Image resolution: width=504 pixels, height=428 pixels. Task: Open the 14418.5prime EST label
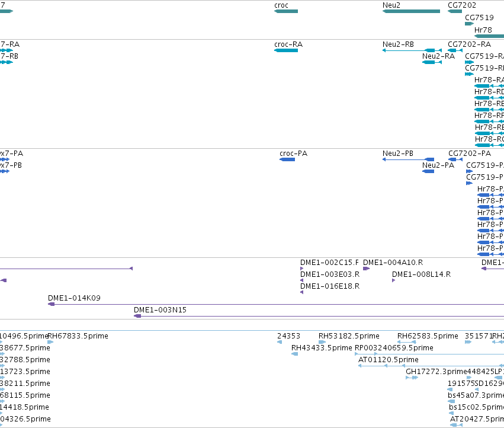[x=24, y=408]
